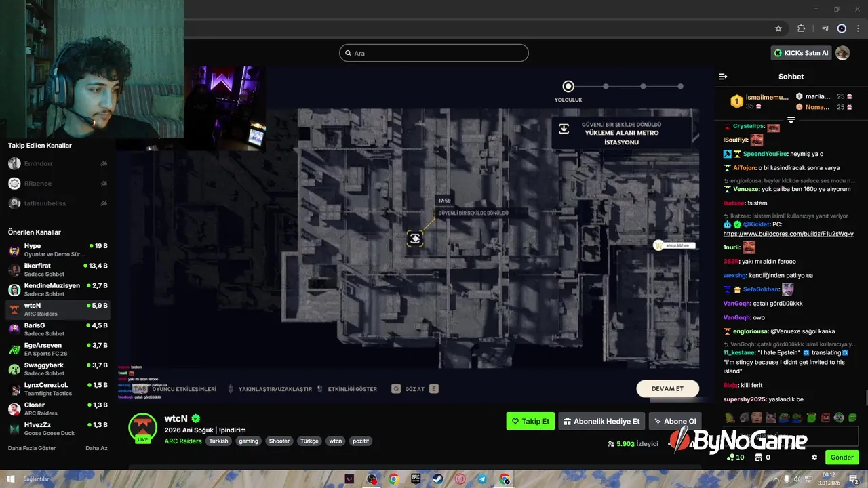Open the browser extensions puzzle icon
This screenshot has height=488, width=868.
(x=801, y=28)
